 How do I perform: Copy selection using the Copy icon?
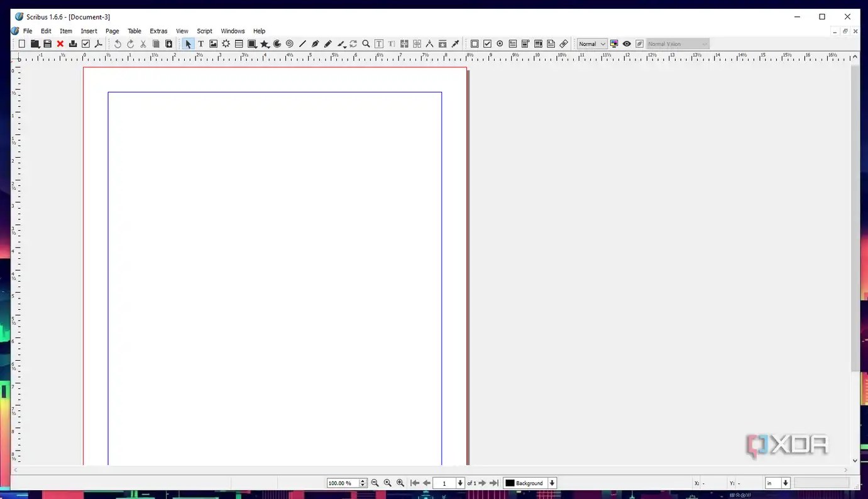(156, 44)
